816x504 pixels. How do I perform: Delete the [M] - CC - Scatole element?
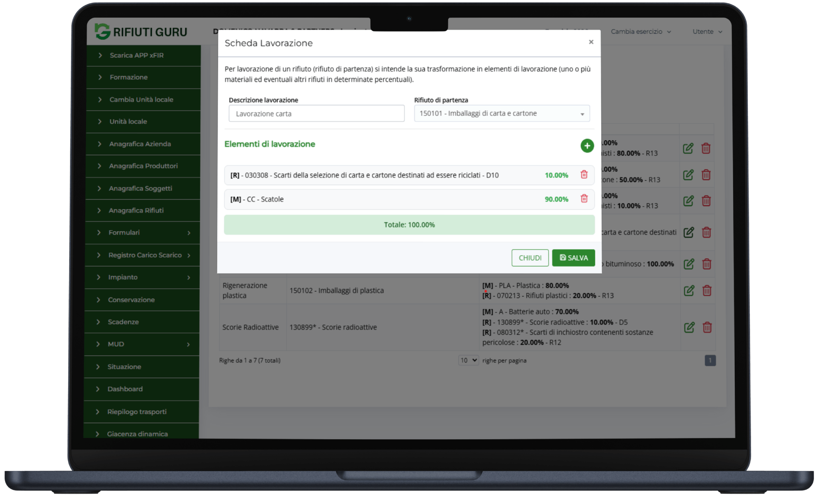click(x=584, y=199)
